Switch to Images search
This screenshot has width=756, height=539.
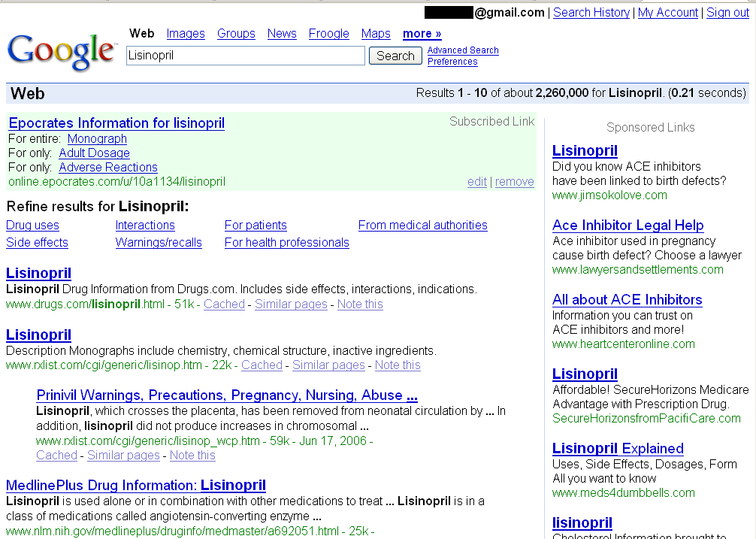click(186, 33)
